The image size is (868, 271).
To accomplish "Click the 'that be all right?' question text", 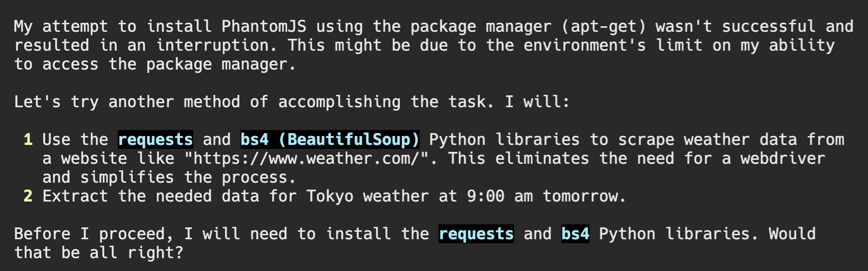I will [99, 253].
